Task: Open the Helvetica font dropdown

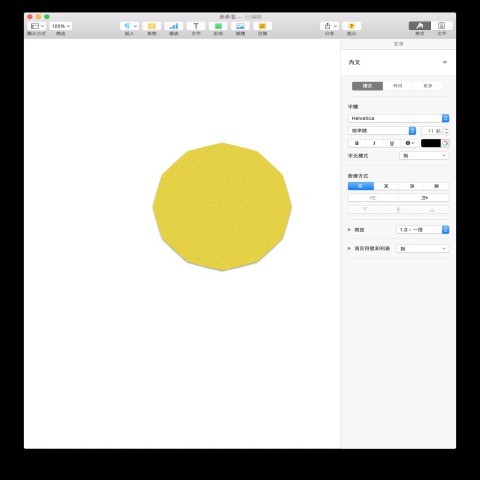Action: point(399,118)
